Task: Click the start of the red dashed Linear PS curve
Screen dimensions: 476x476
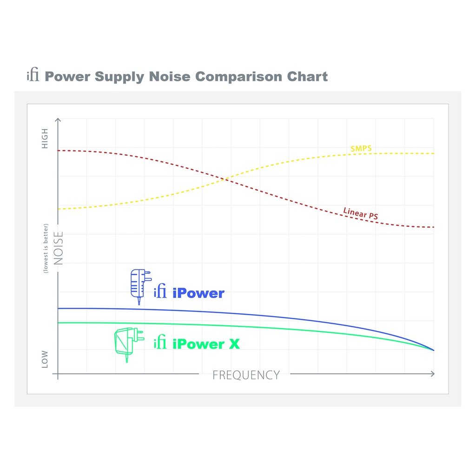Action: [59, 151]
